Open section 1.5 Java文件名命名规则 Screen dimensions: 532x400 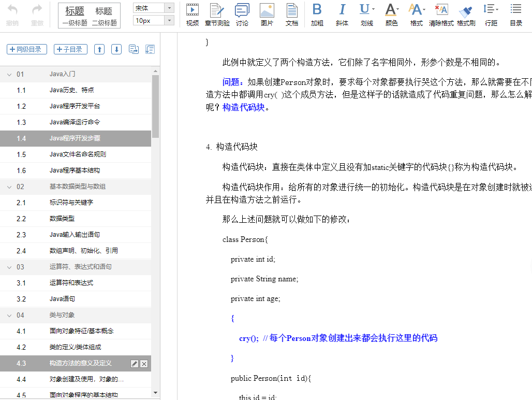(x=76, y=154)
